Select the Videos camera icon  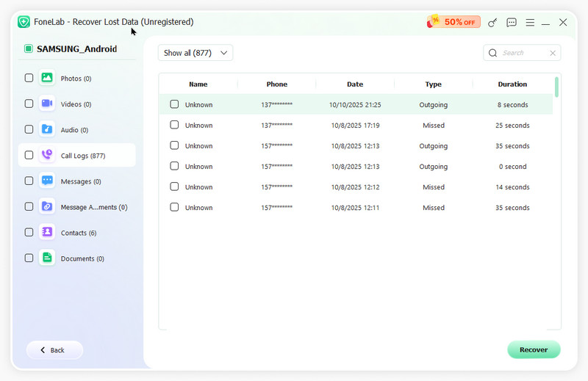click(47, 104)
